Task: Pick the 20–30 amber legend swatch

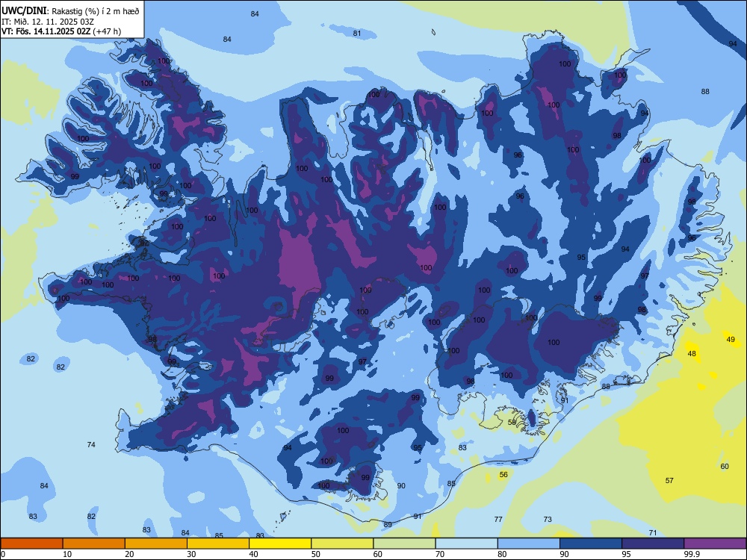Action: point(156,544)
